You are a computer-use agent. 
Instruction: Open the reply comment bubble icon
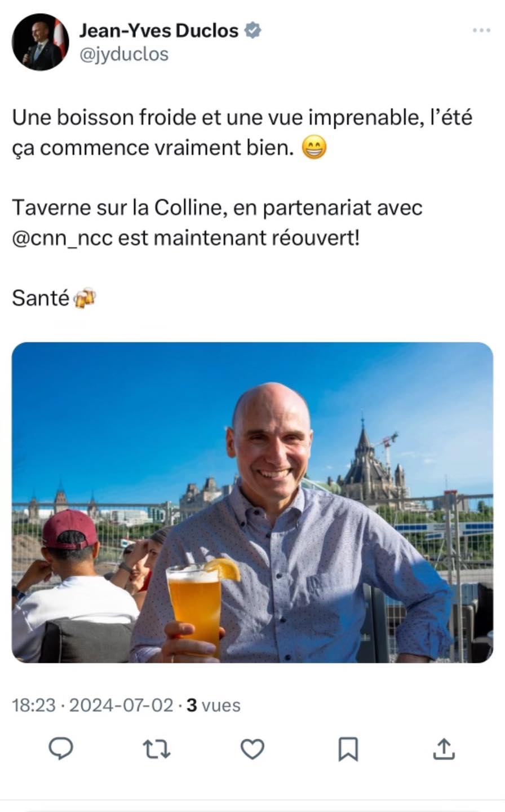(x=61, y=749)
